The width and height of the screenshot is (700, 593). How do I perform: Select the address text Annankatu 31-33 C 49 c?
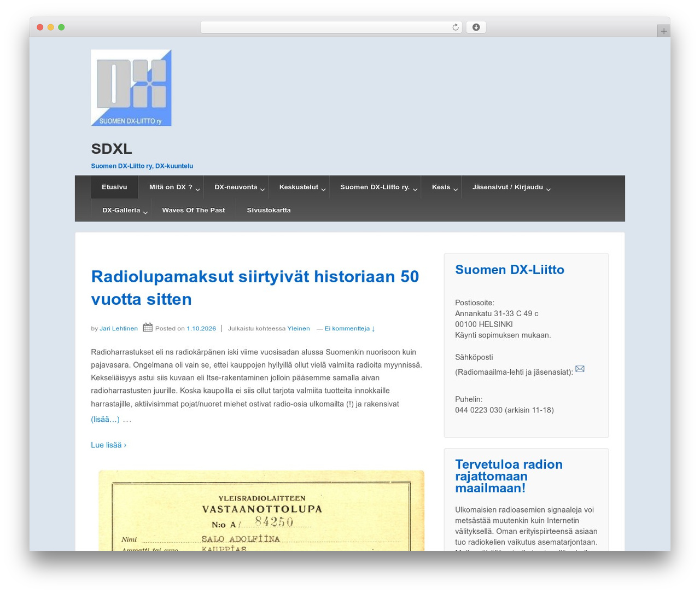coord(497,313)
